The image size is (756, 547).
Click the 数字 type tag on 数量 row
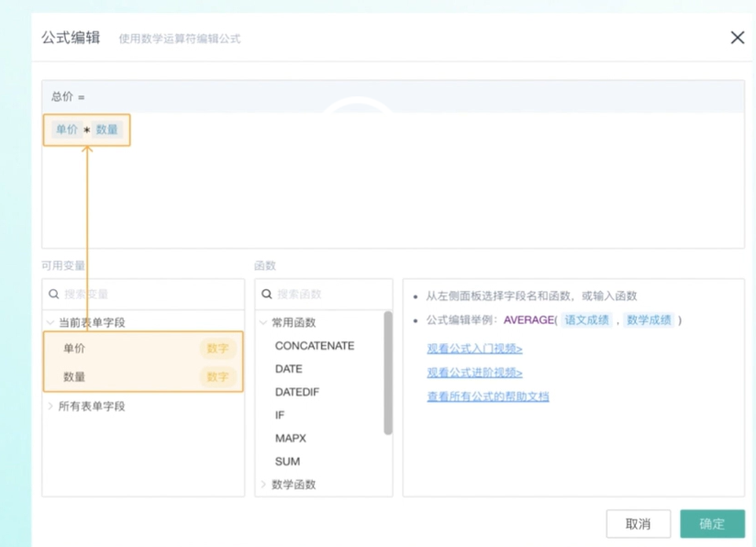(217, 376)
